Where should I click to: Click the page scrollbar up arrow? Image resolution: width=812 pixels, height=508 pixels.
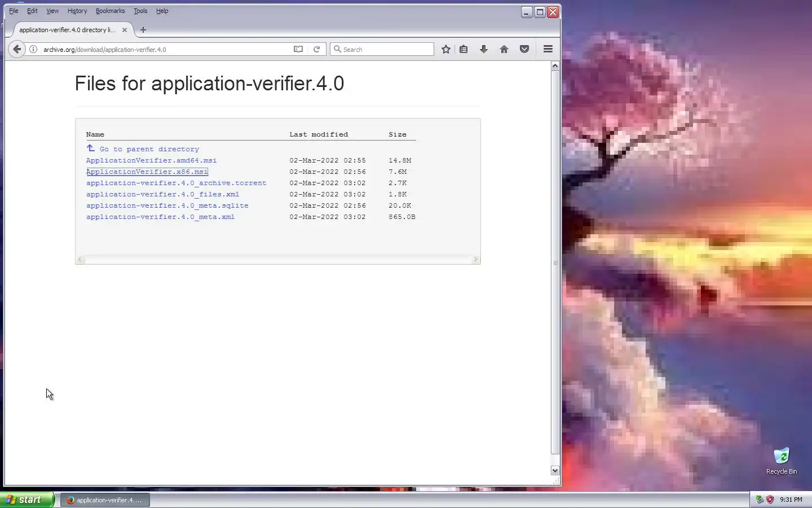tap(555, 66)
